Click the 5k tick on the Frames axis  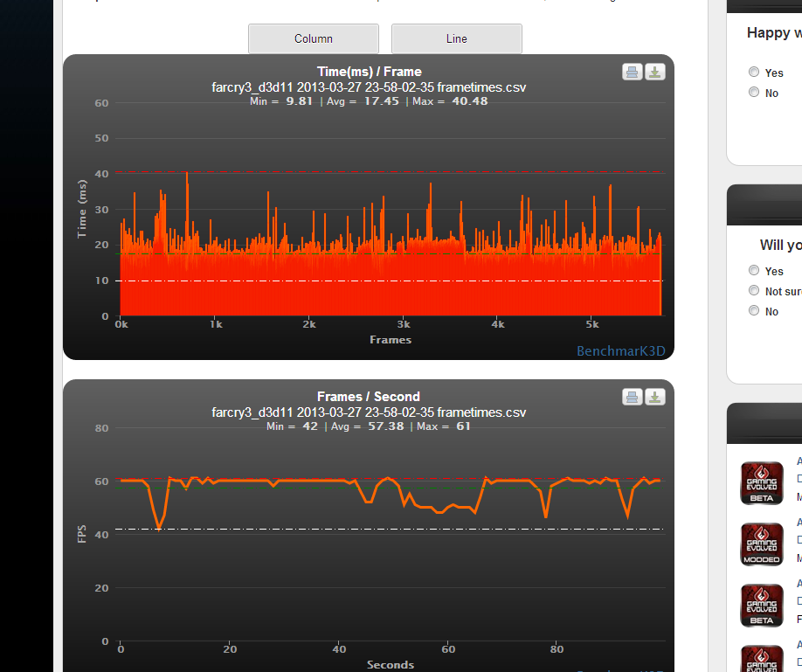(x=592, y=324)
